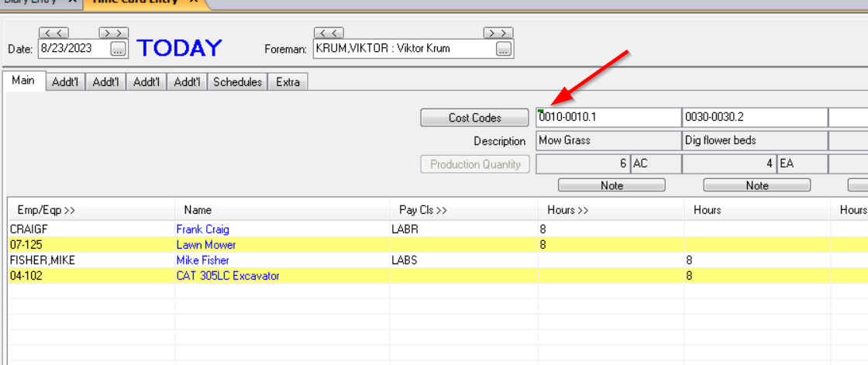
Task: Click the 8 hours cell for Lawn Mower
Action: coord(611,244)
